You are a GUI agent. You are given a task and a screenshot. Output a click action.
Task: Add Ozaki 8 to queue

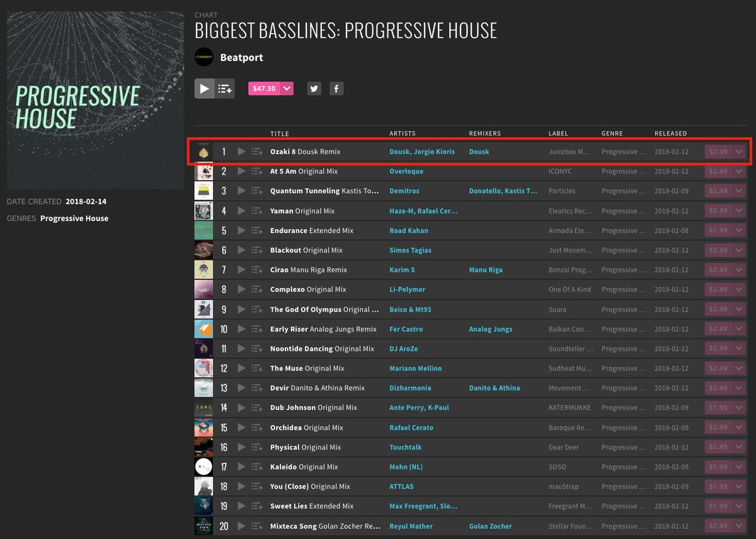pos(256,152)
